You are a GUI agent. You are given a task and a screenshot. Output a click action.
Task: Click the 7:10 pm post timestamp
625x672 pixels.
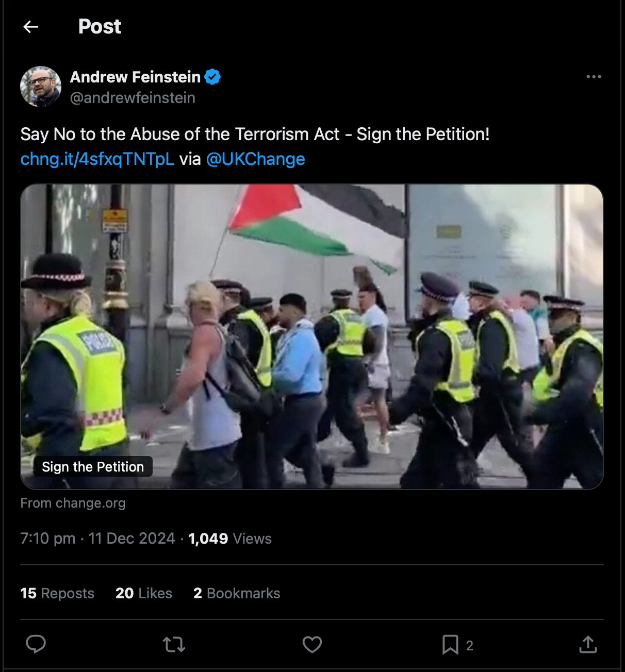tap(47, 539)
